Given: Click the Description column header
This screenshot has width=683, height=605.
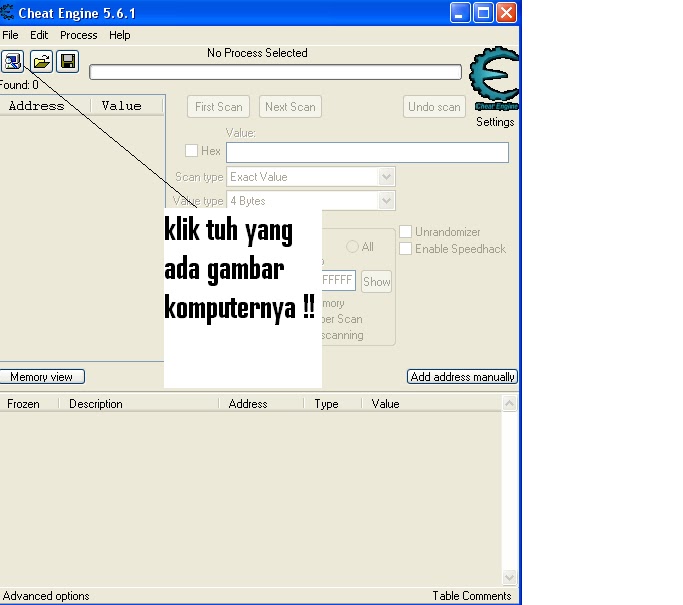Looking at the screenshot, I should (96, 404).
